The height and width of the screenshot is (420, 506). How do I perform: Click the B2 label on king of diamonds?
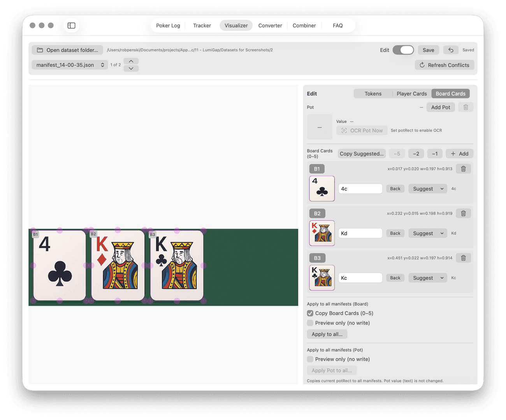(93, 234)
